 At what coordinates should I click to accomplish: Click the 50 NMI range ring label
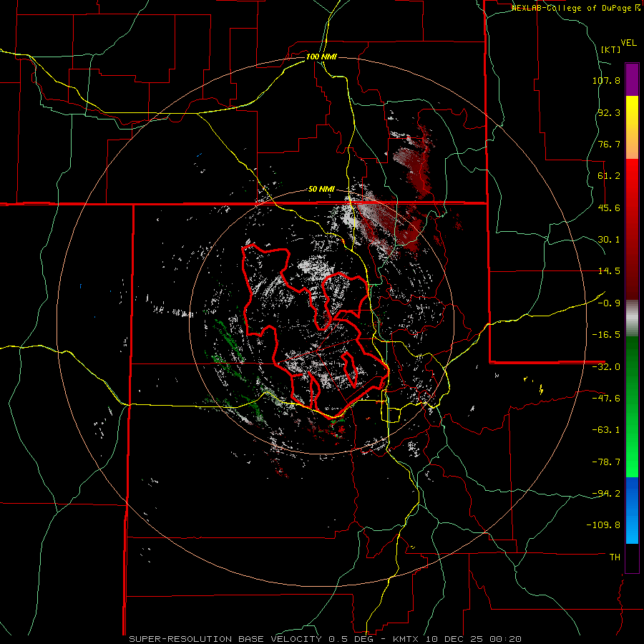[321, 190]
